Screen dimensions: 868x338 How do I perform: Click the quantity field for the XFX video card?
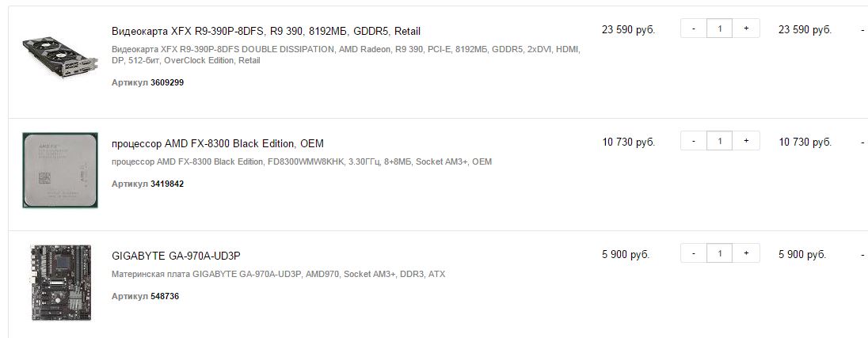pos(720,29)
